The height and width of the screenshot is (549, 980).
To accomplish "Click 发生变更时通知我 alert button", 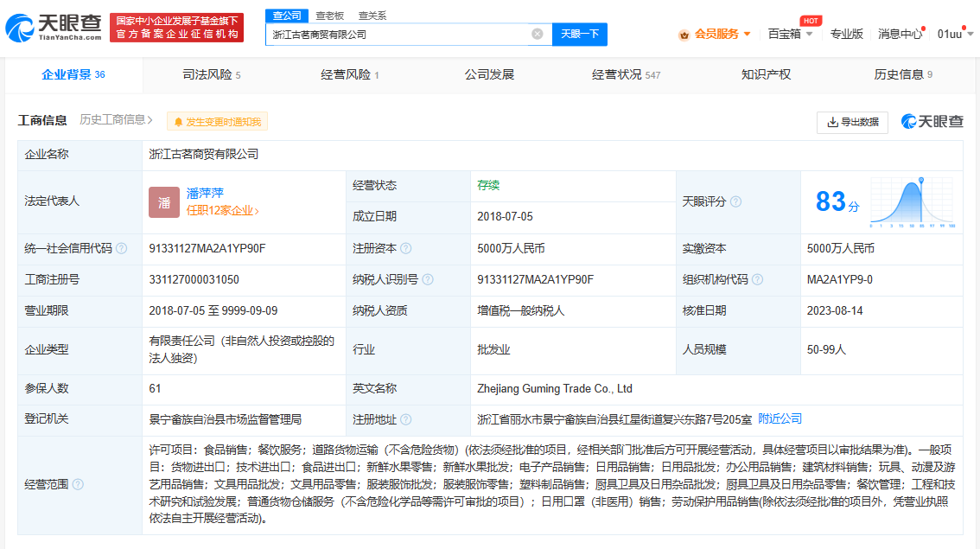I will pos(217,121).
